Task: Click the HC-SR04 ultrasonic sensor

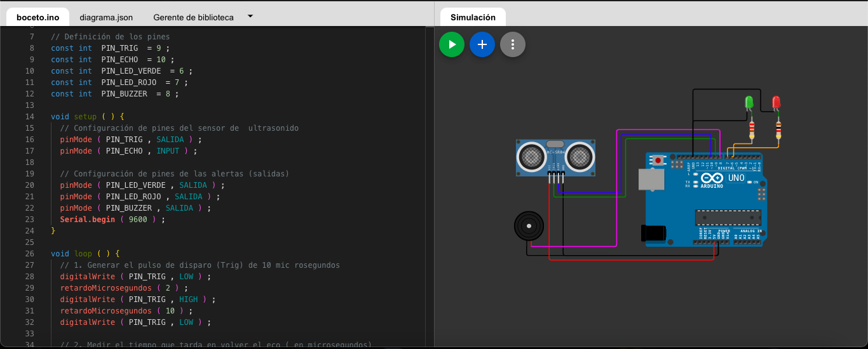Action: [x=556, y=157]
